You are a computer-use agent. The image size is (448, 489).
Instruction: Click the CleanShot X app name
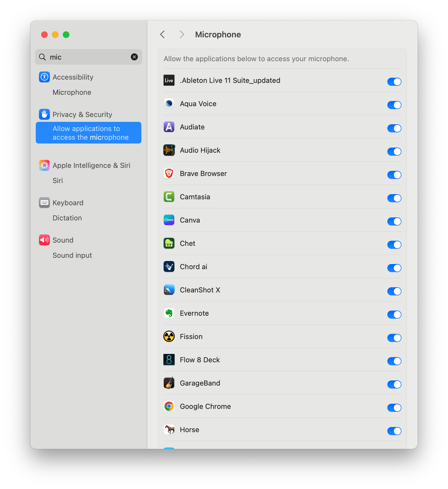coord(200,290)
